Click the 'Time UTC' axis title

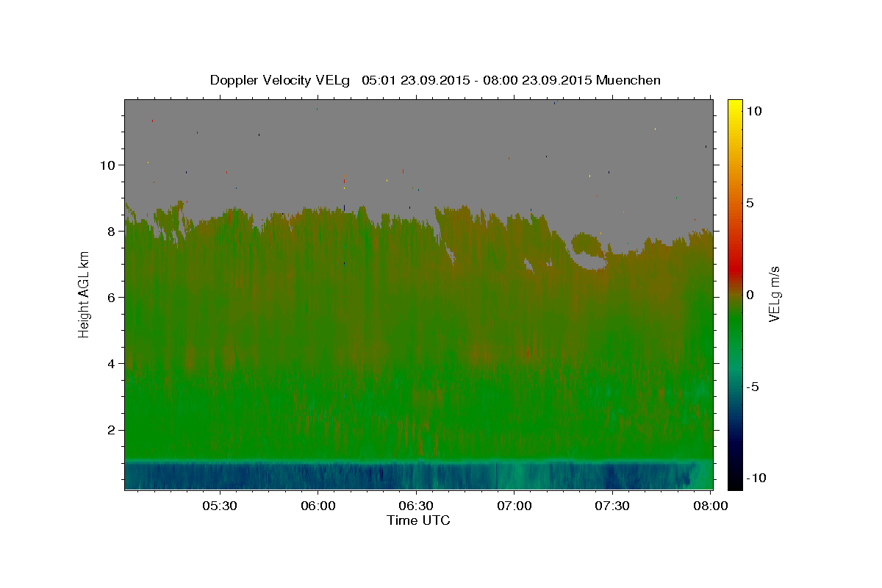pyautogui.click(x=418, y=520)
